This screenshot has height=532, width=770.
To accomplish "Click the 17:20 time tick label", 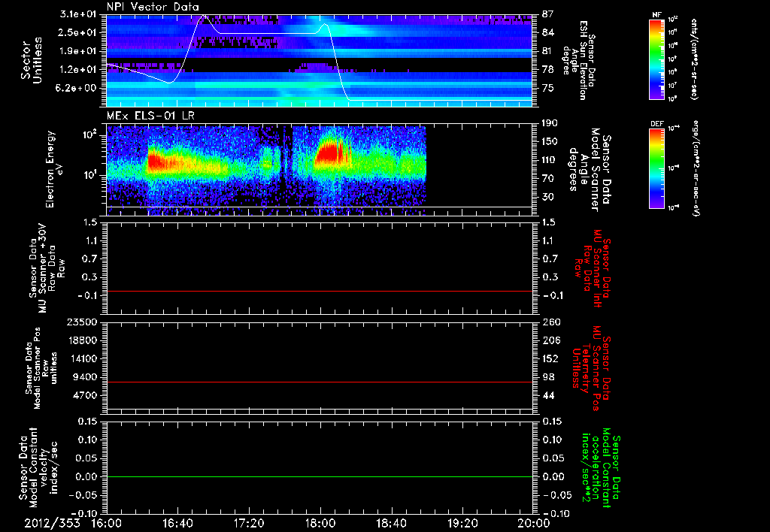I will click(x=249, y=523).
